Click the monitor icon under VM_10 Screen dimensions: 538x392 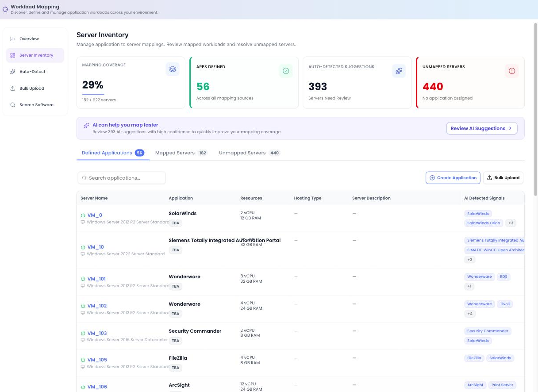83,254
